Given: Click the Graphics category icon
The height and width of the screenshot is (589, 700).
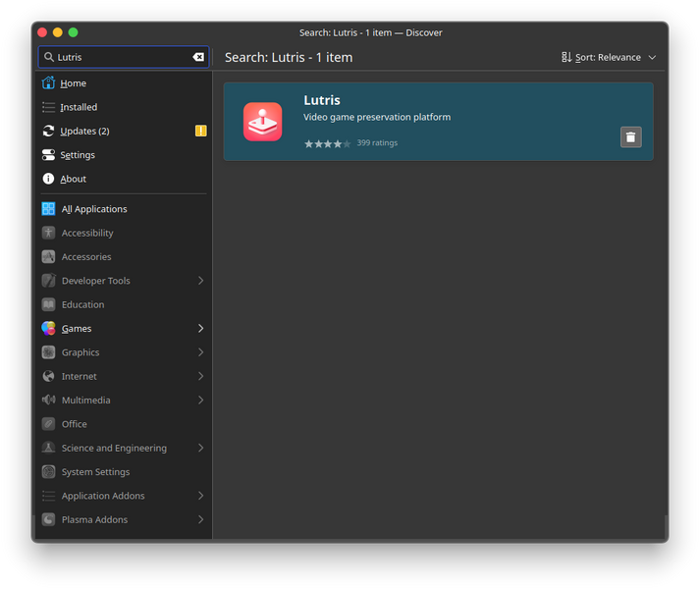Looking at the screenshot, I should pos(48,352).
